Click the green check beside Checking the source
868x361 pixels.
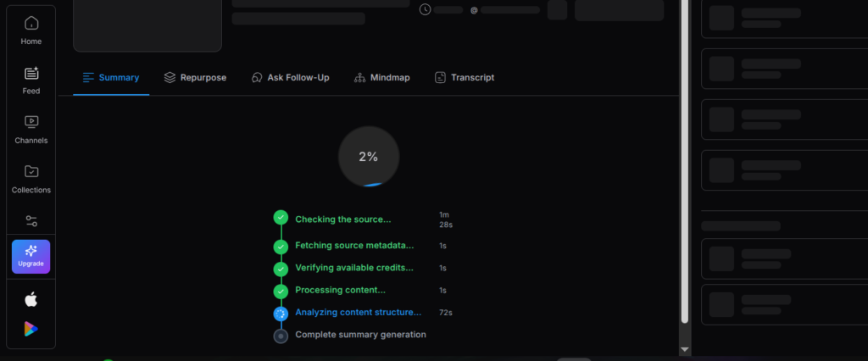pyautogui.click(x=281, y=218)
